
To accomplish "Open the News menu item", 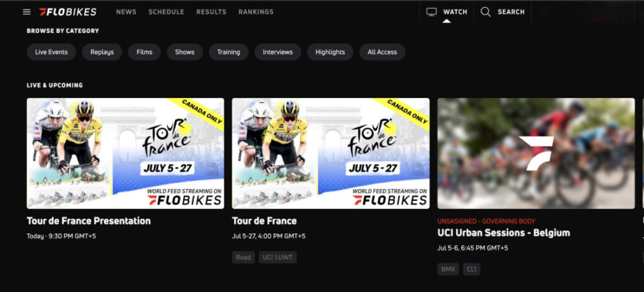I will 126,12.
